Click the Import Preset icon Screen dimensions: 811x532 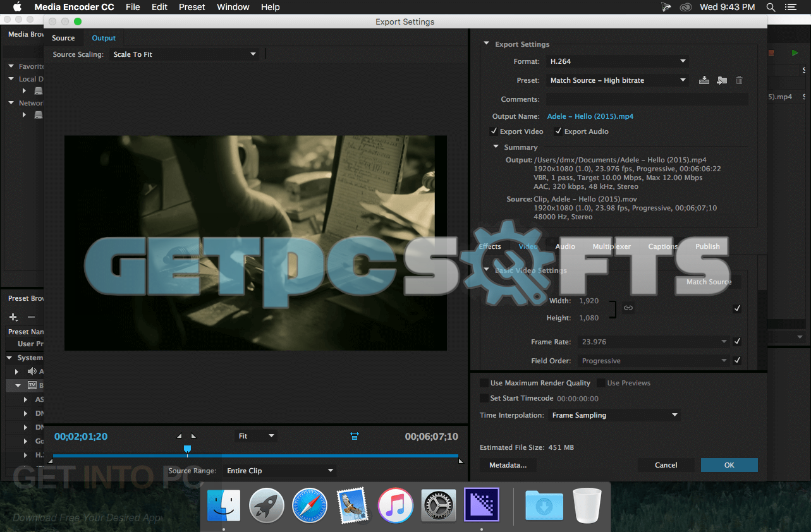[722, 80]
